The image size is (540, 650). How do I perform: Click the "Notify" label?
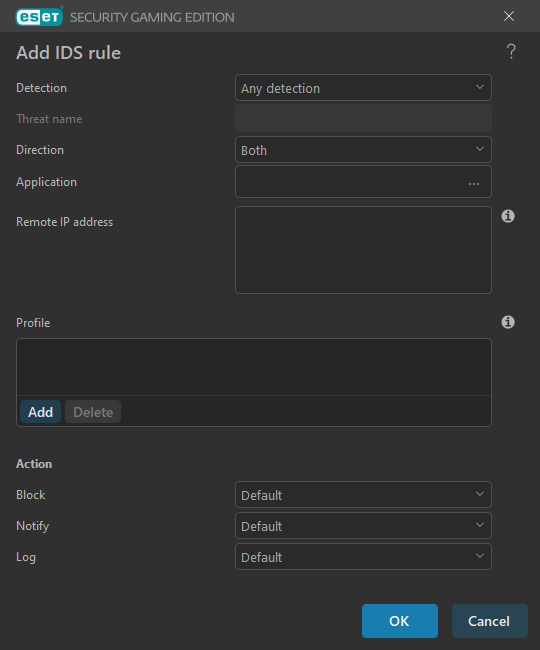tap(33, 526)
